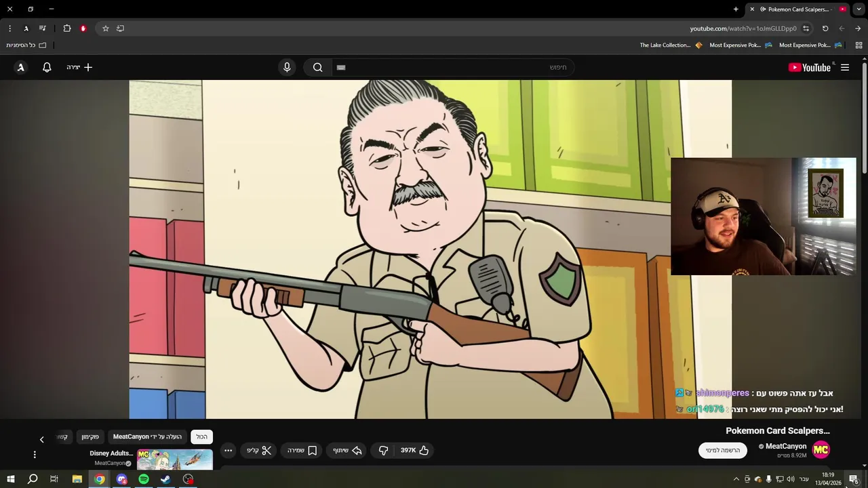Open Chrome three-dot menu

(x=9, y=28)
